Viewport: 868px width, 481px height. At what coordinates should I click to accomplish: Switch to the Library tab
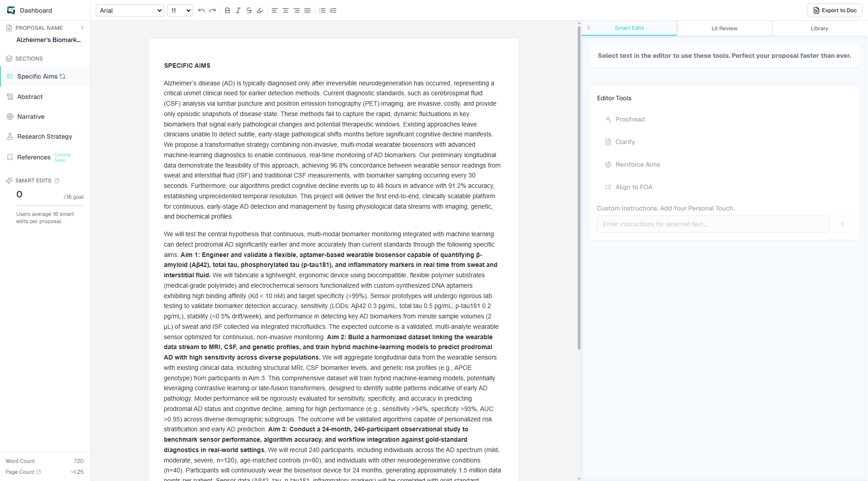819,28
